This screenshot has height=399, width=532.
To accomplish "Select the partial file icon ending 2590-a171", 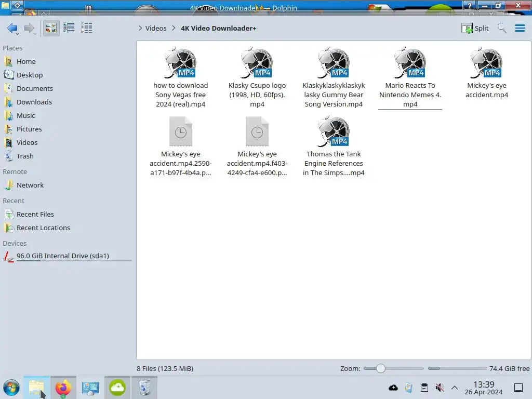I will point(180,131).
